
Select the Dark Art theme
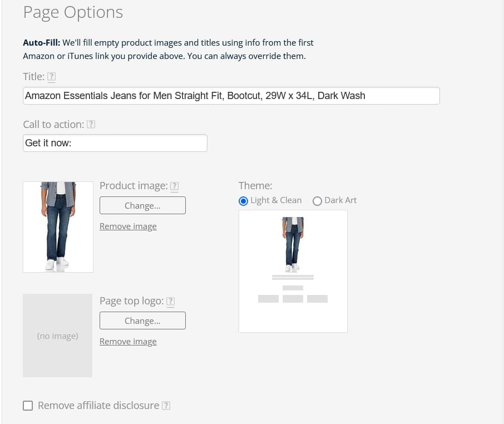317,201
